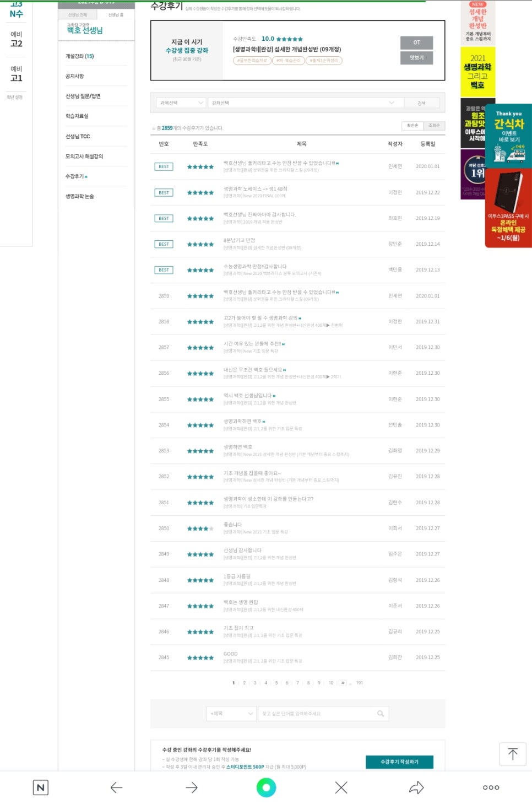532x804 pixels.
Task: Click the #풍부한학습자료 tag
Action: tap(252, 61)
